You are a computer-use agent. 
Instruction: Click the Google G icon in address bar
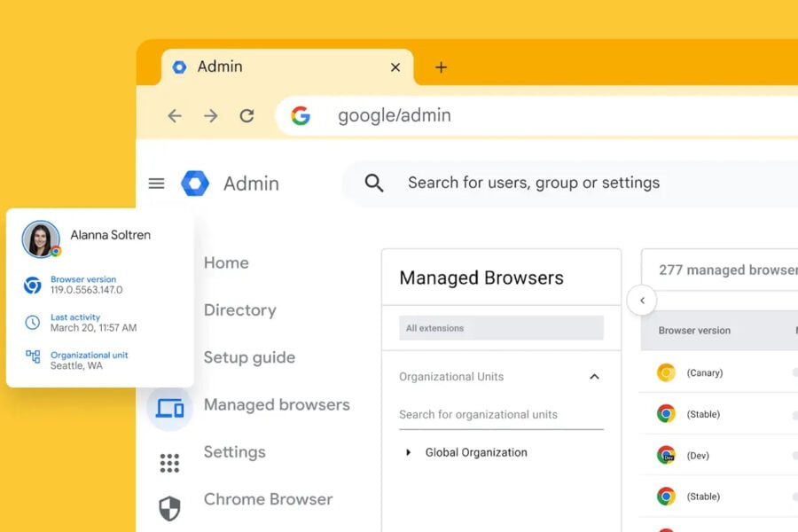click(301, 115)
